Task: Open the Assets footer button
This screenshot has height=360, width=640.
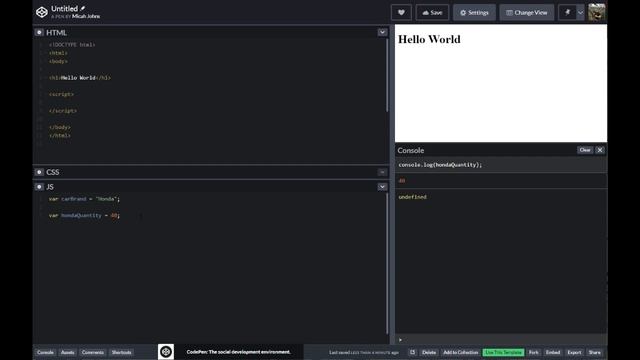Action: pos(68,352)
